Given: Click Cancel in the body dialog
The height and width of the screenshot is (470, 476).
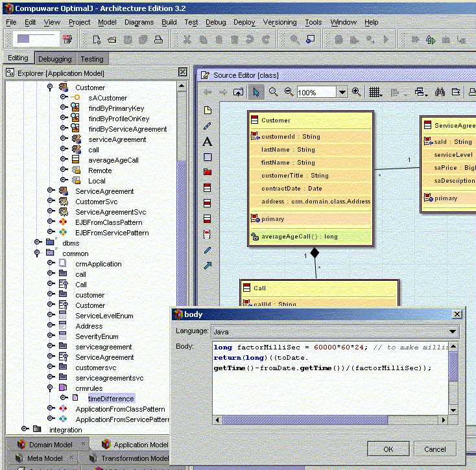Looking at the screenshot, I should click(435, 449).
